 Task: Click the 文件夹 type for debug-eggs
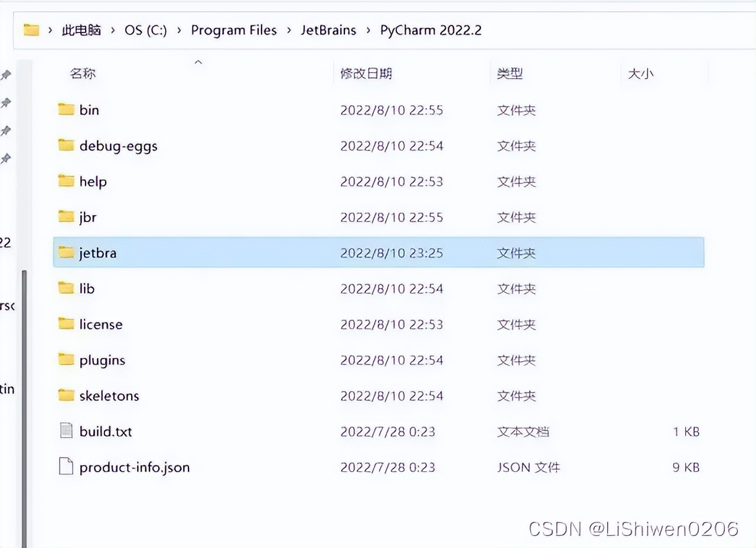[516, 146]
